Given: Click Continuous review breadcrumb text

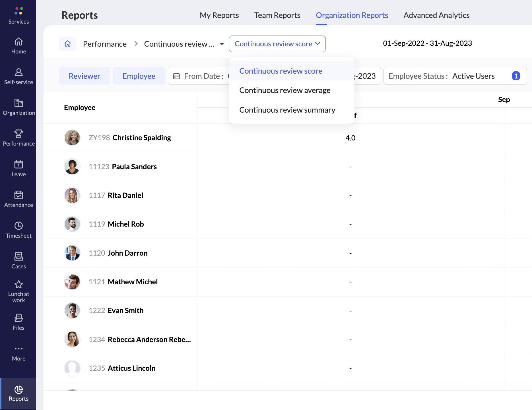Looking at the screenshot, I should (179, 44).
